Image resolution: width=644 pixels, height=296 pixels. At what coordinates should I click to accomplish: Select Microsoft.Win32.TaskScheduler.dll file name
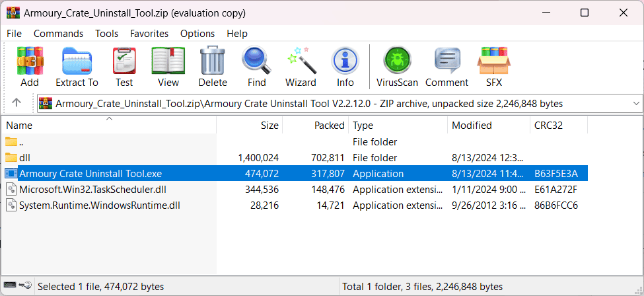coord(92,190)
